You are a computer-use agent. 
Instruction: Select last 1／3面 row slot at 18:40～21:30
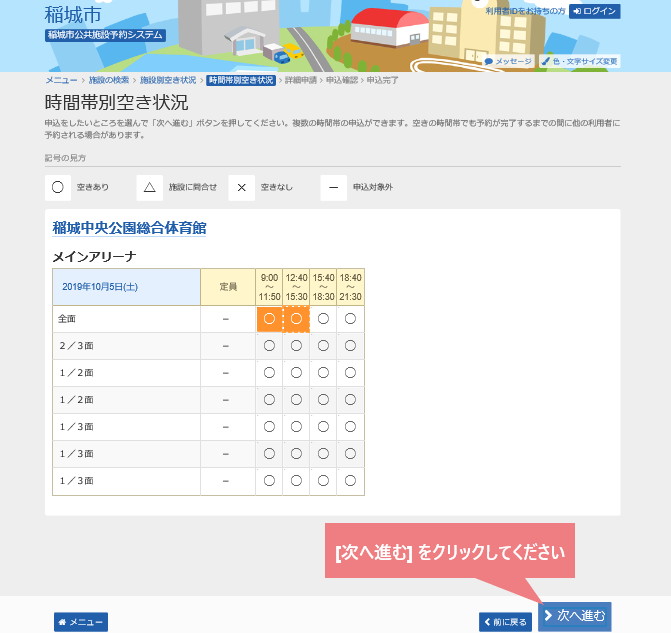point(350,481)
